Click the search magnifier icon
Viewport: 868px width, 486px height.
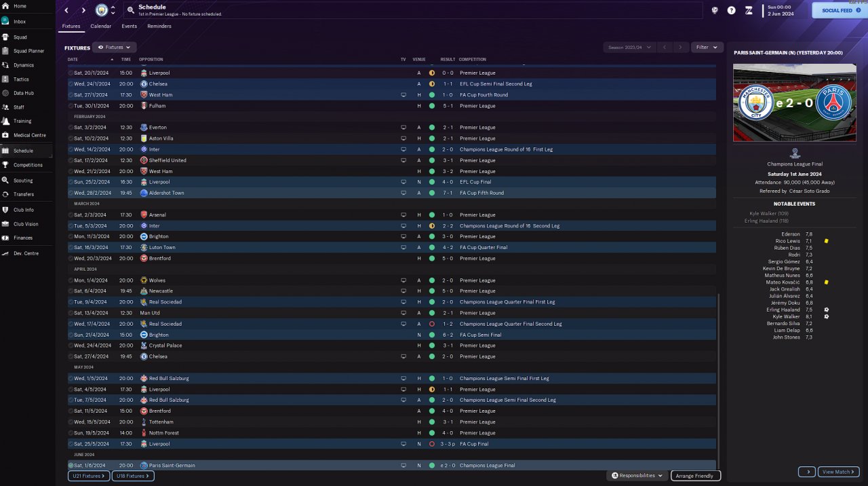tap(130, 10)
